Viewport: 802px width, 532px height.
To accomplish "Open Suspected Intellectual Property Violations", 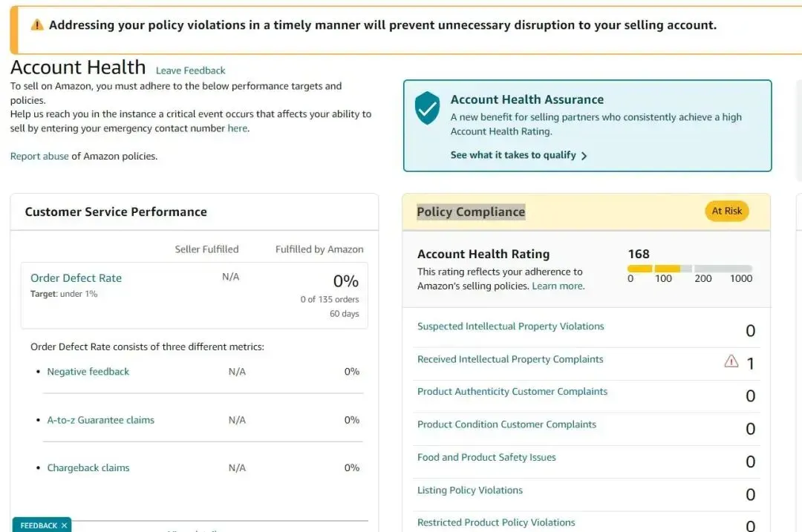I will pos(510,326).
